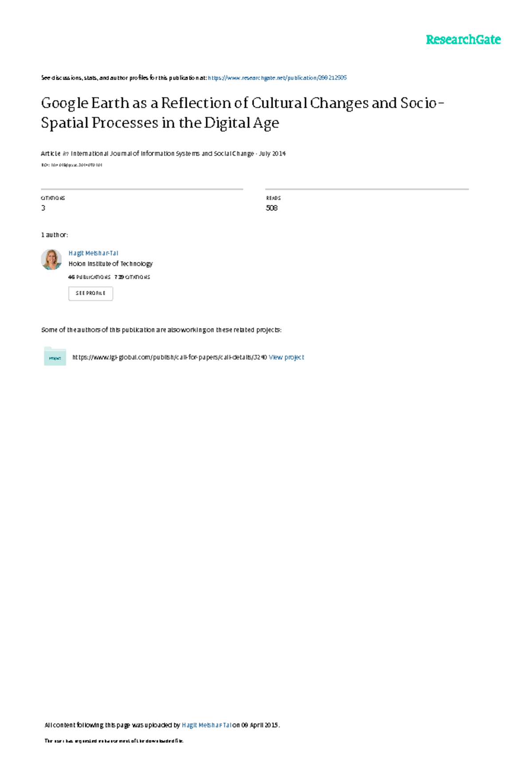Click the author's '739 CITATIONS' stat
532x760 pixels.
(x=133, y=277)
